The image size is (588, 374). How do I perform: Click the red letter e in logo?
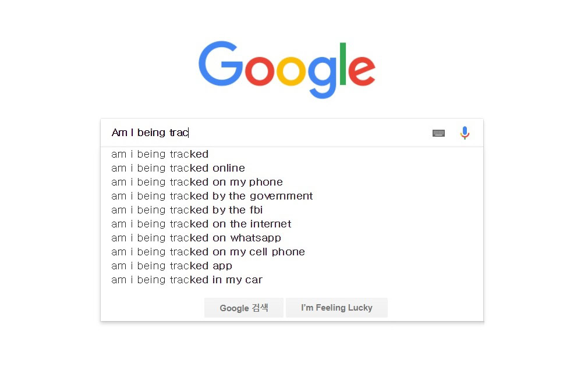tap(362, 72)
